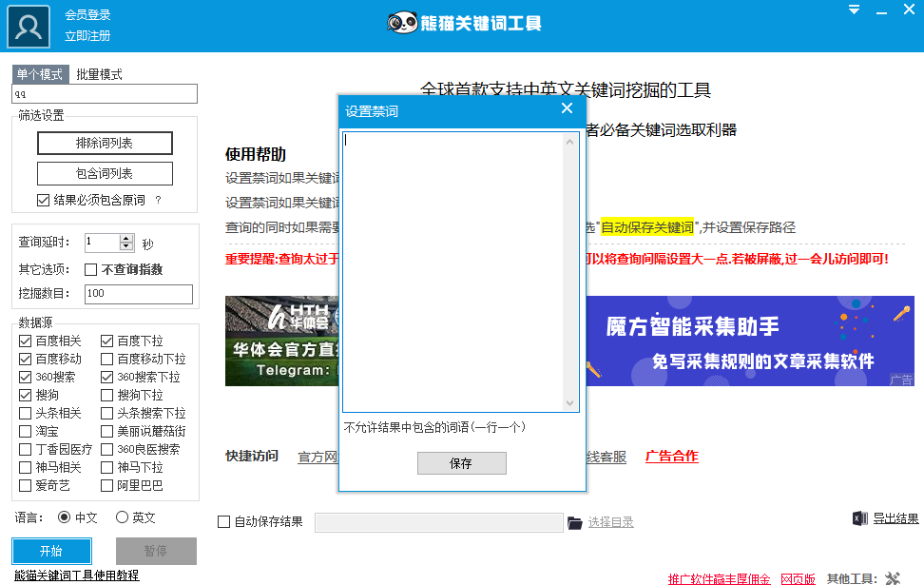Screen dimensions: 924x585
Task: Click the Excel export icon
Action: coord(859,518)
